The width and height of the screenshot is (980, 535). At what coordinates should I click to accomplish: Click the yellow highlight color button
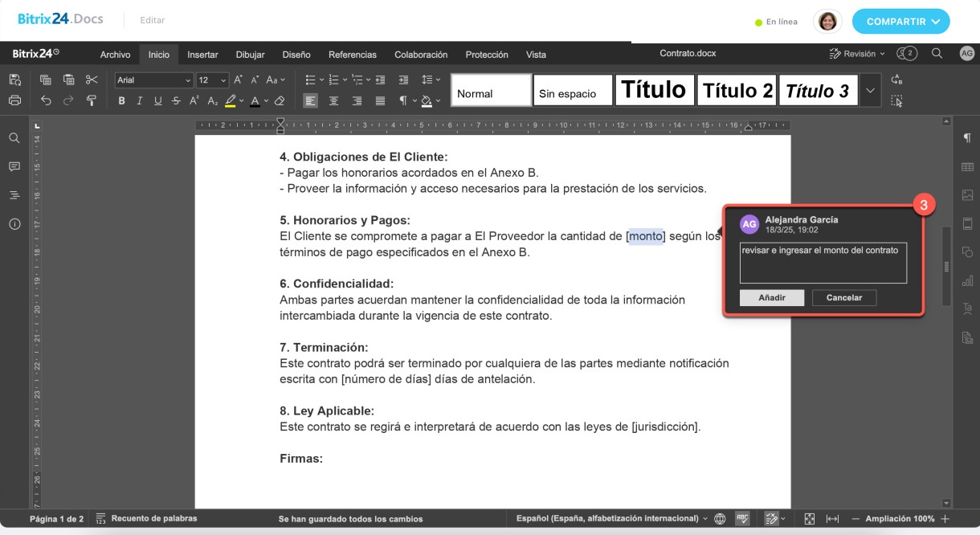(x=231, y=101)
